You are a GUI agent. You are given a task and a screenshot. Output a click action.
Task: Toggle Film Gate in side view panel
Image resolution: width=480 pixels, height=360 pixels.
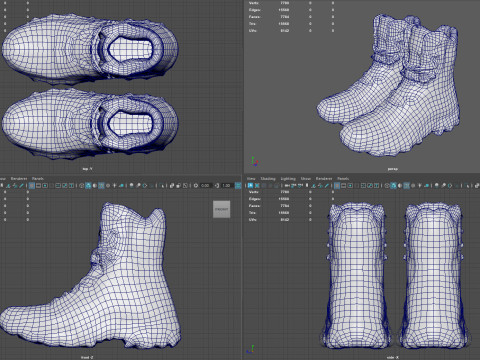point(343,185)
